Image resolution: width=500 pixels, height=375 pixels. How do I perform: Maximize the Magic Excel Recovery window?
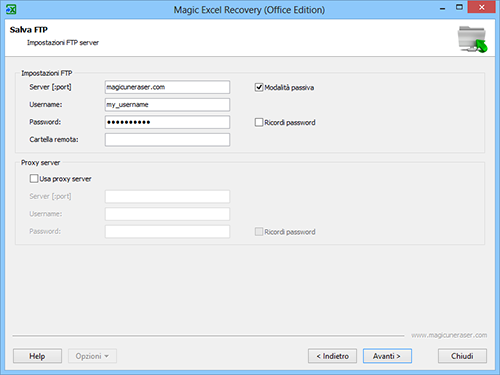click(x=459, y=7)
